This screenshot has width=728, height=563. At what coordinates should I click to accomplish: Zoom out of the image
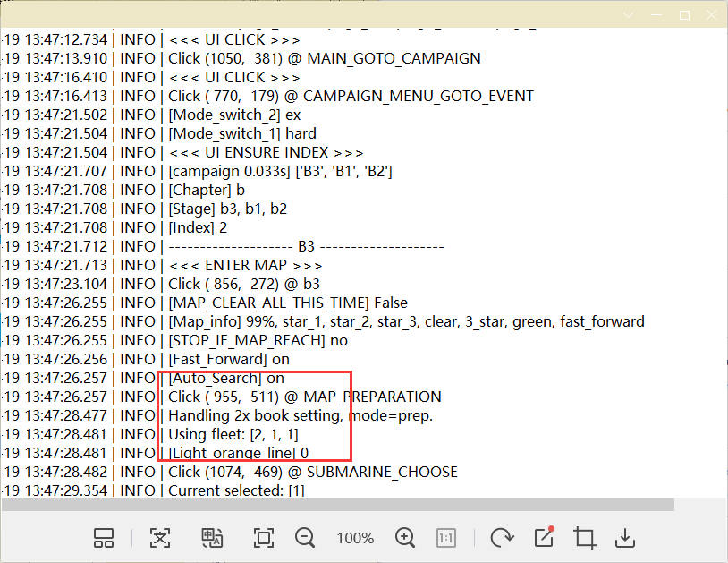click(x=305, y=538)
